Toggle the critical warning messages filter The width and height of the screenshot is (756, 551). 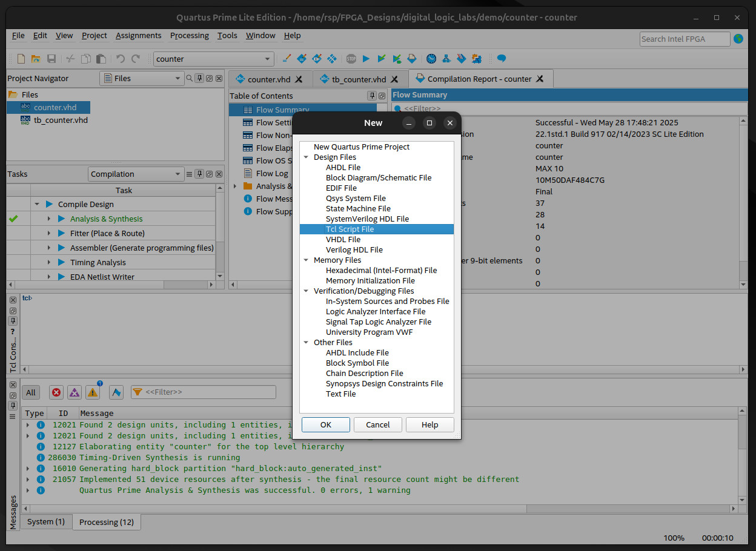point(75,392)
